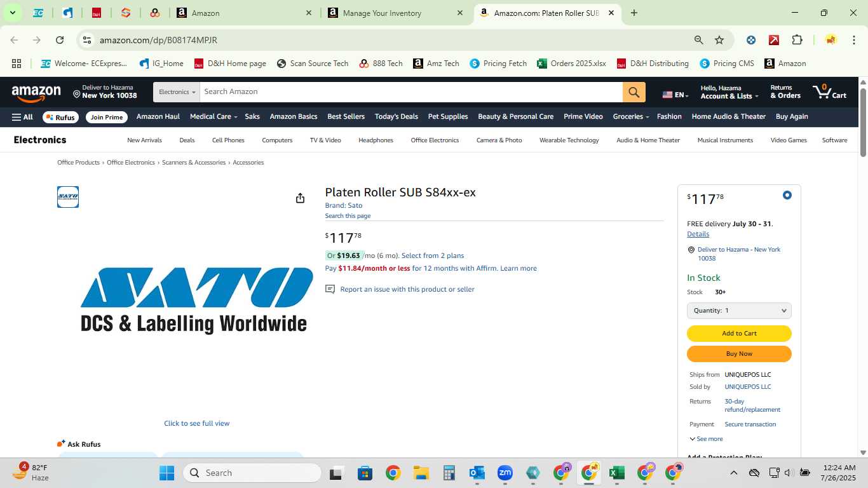Image resolution: width=868 pixels, height=488 pixels.
Task: Expand the Groceries nav dropdown
Action: [x=631, y=117]
